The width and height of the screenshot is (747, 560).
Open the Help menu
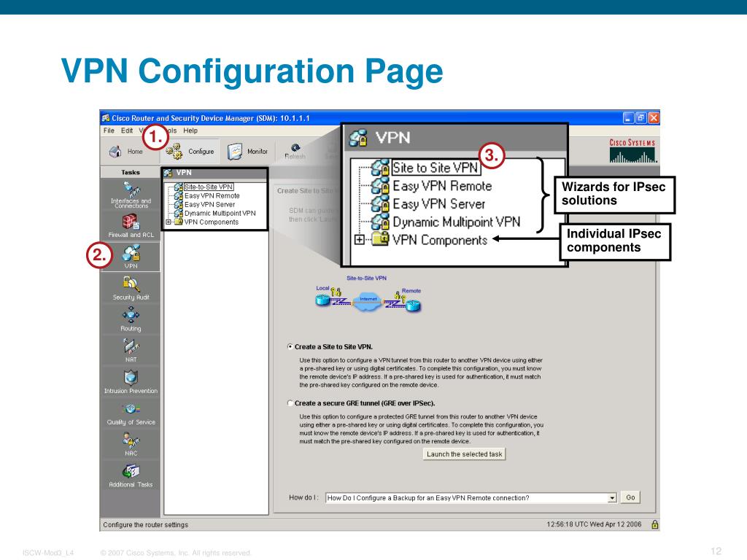coord(190,131)
